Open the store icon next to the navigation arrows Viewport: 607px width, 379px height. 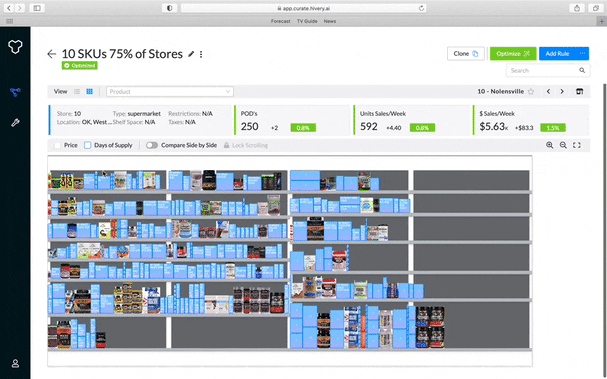pos(580,91)
